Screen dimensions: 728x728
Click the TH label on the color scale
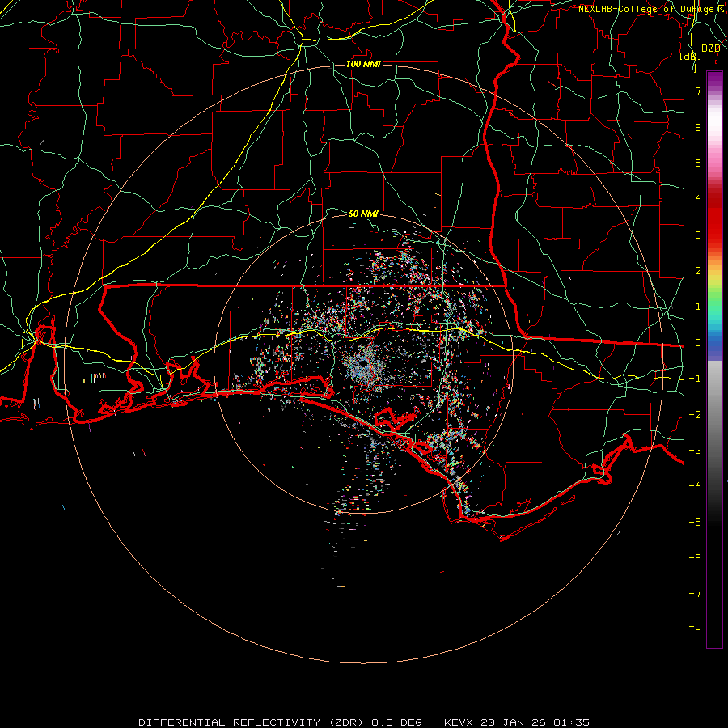pyautogui.click(x=695, y=630)
